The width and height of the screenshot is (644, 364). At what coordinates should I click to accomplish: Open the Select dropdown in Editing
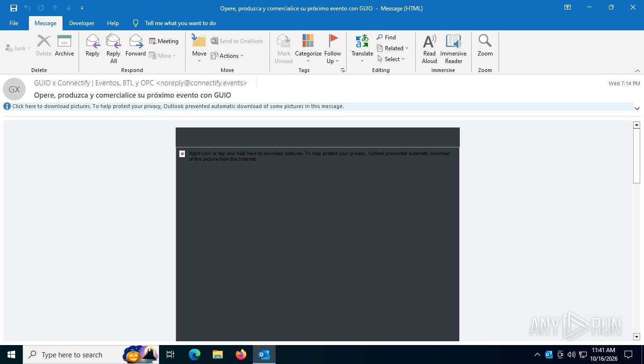click(x=391, y=59)
